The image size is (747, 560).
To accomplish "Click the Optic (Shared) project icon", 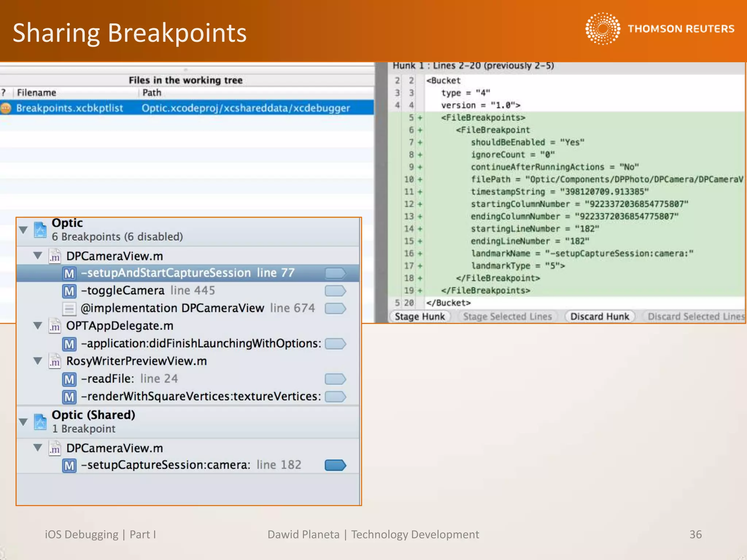I will (x=40, y=422).
